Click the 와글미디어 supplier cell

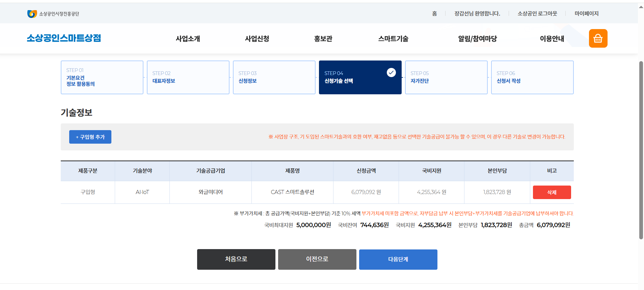211,192
